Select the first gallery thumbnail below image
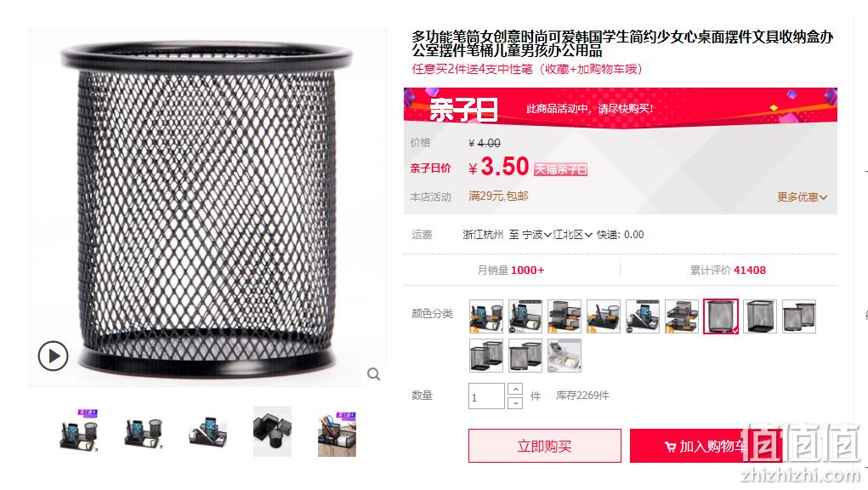 click(x=78, y=430)
